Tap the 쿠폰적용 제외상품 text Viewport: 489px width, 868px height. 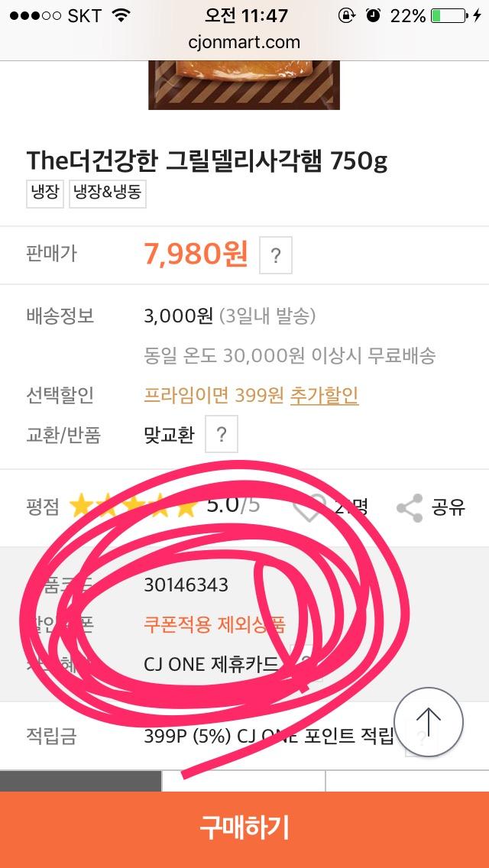214,623
